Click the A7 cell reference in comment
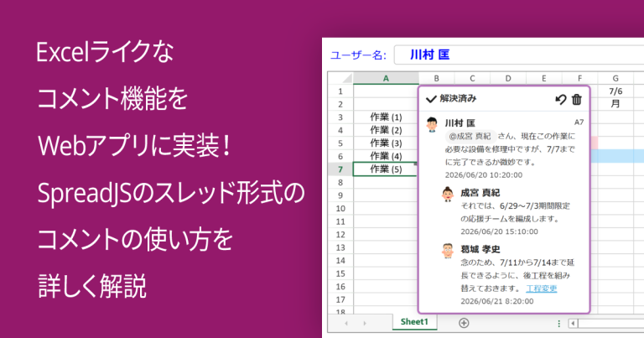Image resolution: width=644 pixels, height=338 pixels. 579,122
